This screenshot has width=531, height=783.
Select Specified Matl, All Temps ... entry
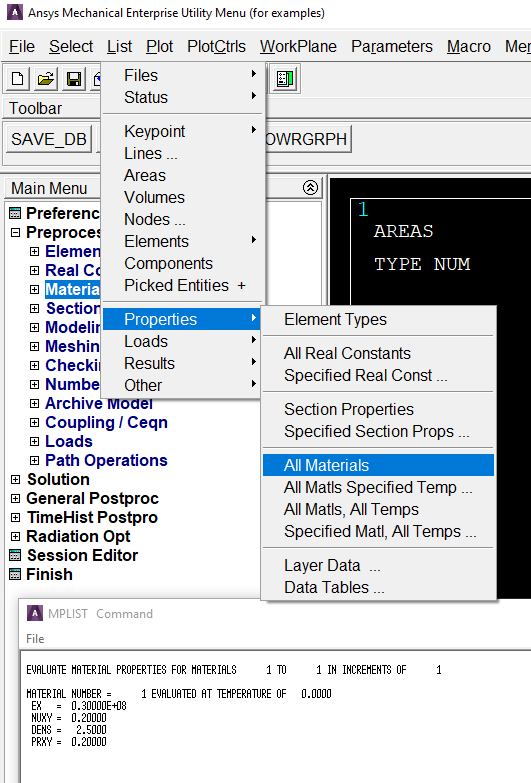pyautogui.click(x=378, y=531)
